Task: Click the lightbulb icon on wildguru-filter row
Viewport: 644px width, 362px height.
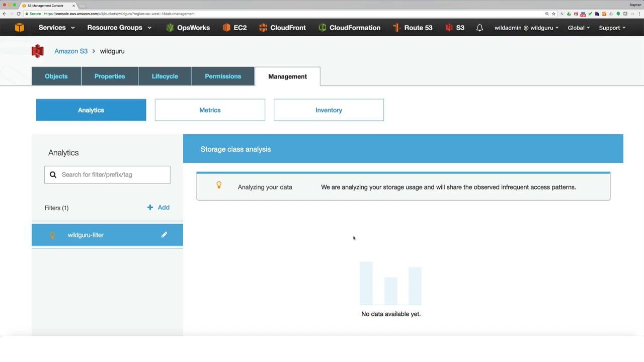Action: pyautogui.click(x=52, y=235)
